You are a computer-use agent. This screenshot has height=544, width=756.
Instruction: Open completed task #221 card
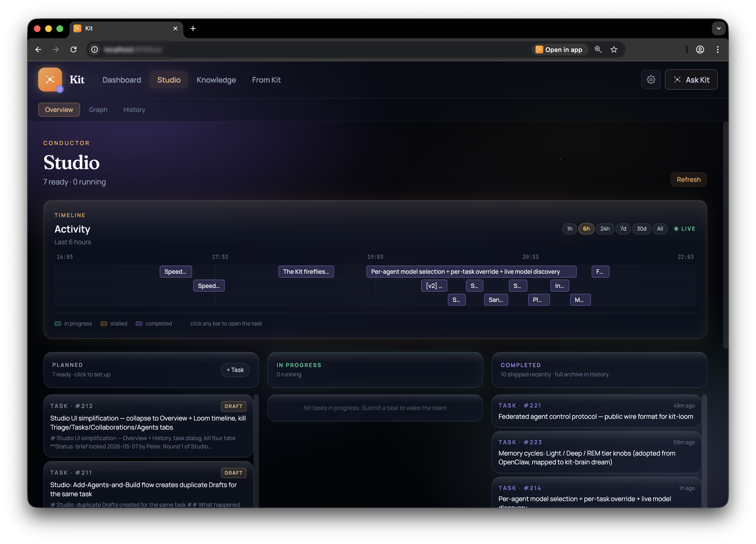tap(596, 411)
